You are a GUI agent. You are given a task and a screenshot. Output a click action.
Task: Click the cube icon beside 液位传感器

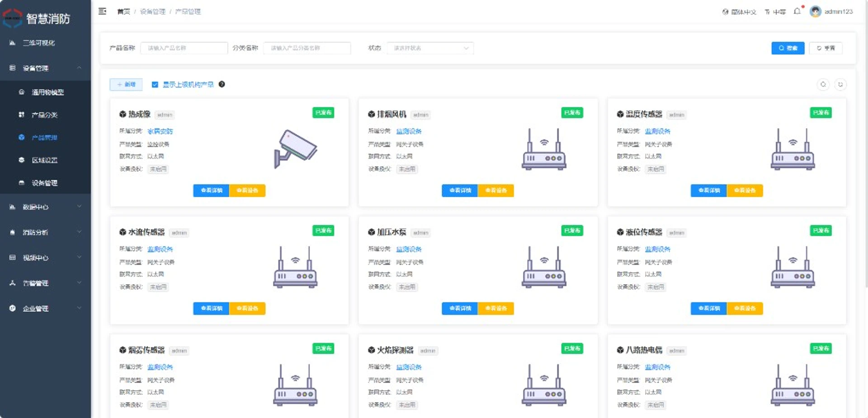tap(620, 232)
